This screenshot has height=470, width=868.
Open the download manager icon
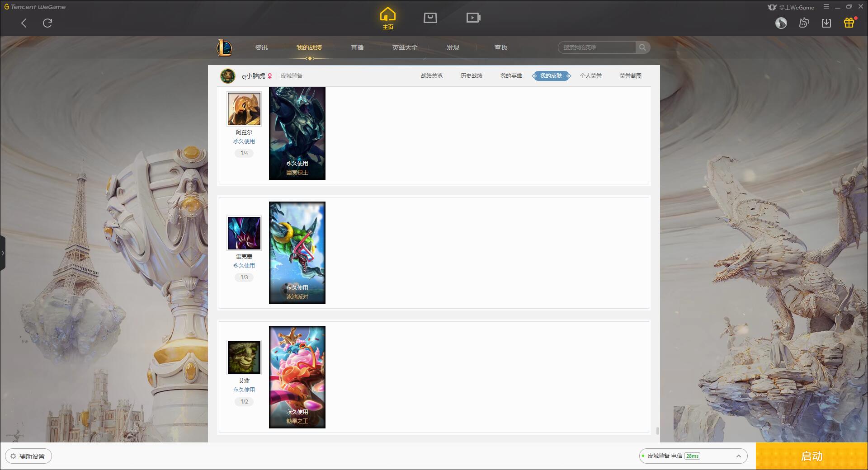pyautogui.click(x=826, y=23)
